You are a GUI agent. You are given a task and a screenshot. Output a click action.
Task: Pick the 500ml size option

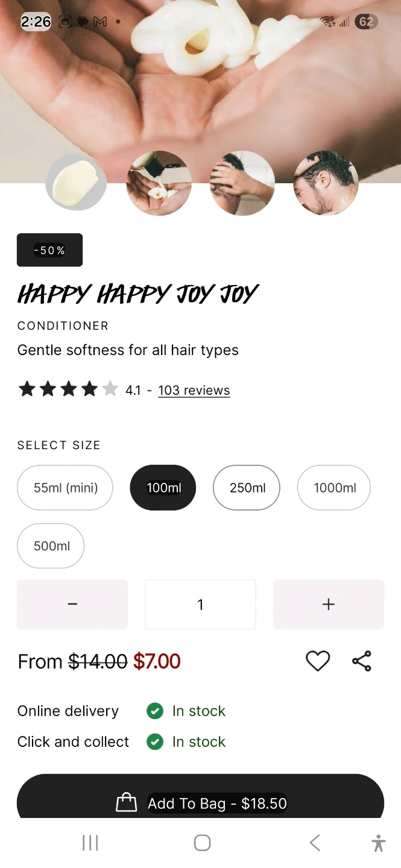pos(51,546)
